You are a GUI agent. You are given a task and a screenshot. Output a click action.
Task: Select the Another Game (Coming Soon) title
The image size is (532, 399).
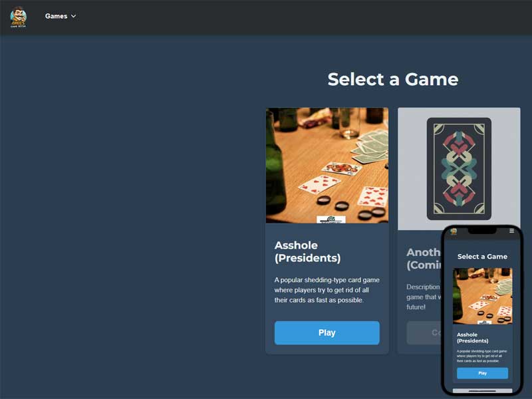424,259
